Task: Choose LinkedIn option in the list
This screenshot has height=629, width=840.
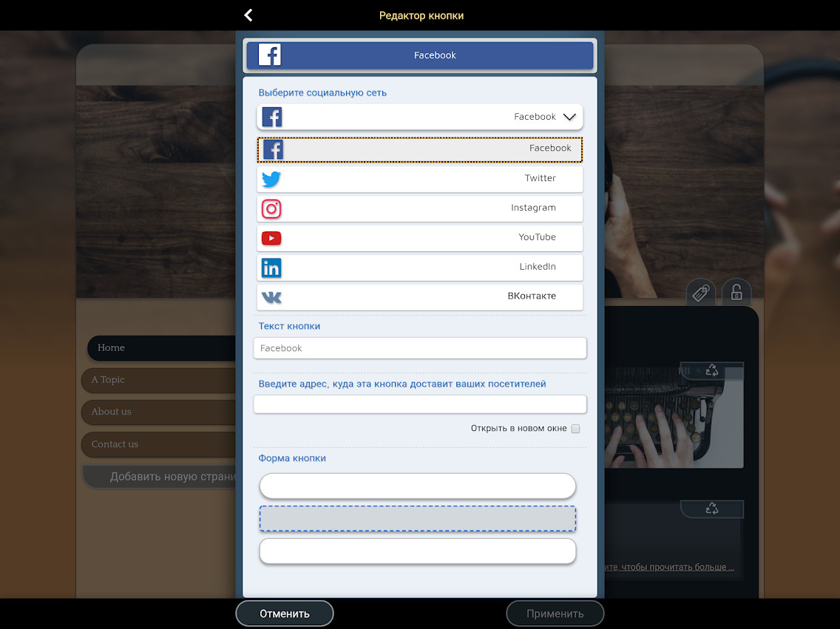Action: point(420,267)
